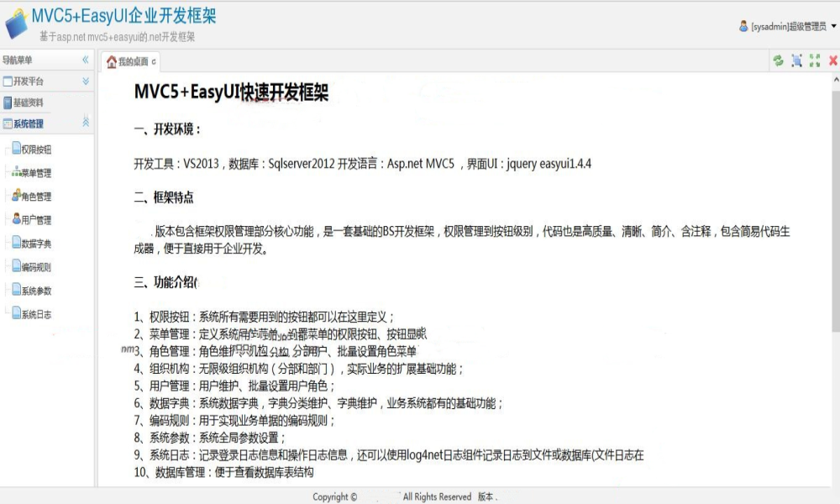Click the home icon on 我的桌面 tab
This screenshot has width=840, height=504.
pos(112,62)
